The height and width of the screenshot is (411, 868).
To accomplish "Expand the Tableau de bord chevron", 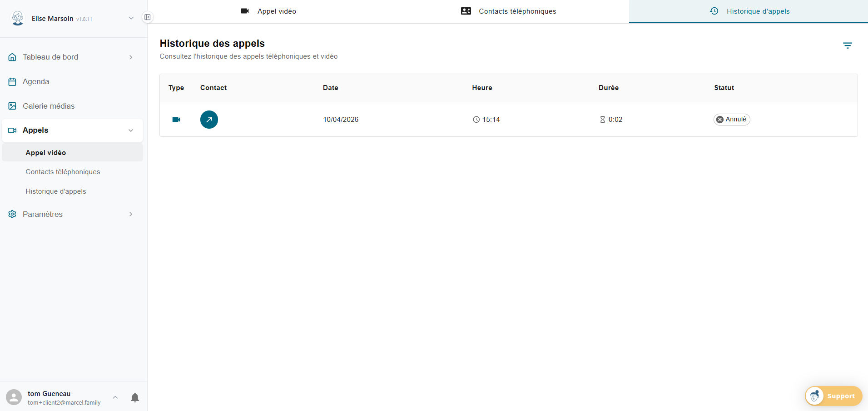I will 131,57.
